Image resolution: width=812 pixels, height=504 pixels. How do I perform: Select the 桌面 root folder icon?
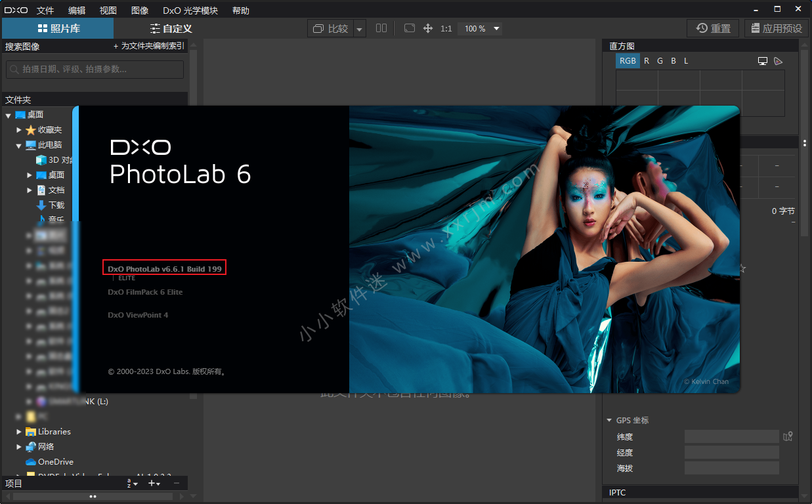pos(20,115)
